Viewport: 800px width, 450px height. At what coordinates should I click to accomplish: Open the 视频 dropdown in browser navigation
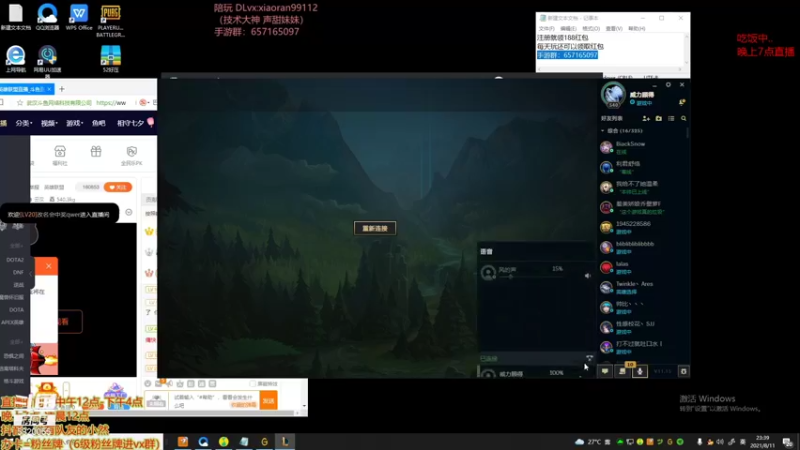49,123
